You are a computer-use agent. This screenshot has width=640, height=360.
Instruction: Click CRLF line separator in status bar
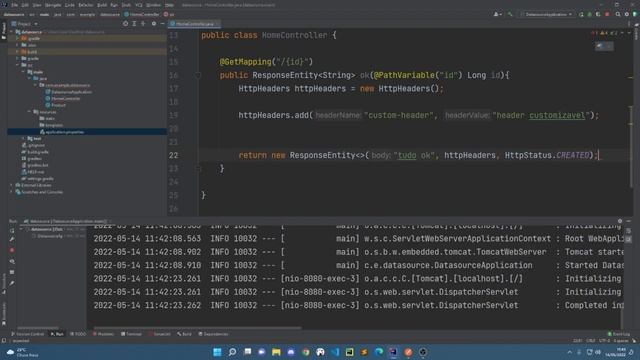coord(591,340)
